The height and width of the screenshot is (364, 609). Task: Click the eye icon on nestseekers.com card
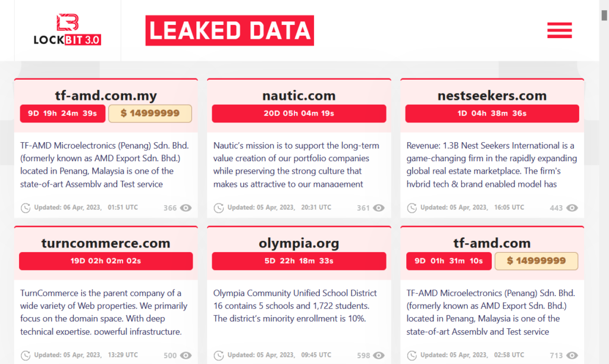572,208
